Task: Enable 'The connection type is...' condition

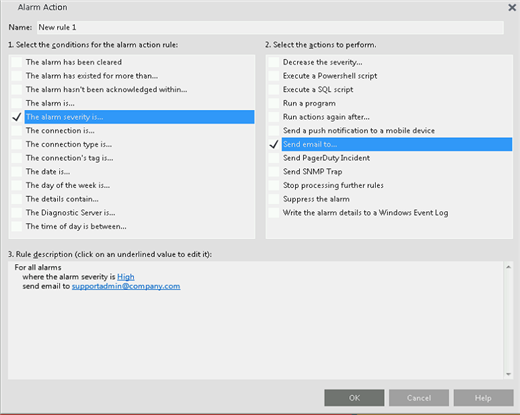Action: point(16,144)
